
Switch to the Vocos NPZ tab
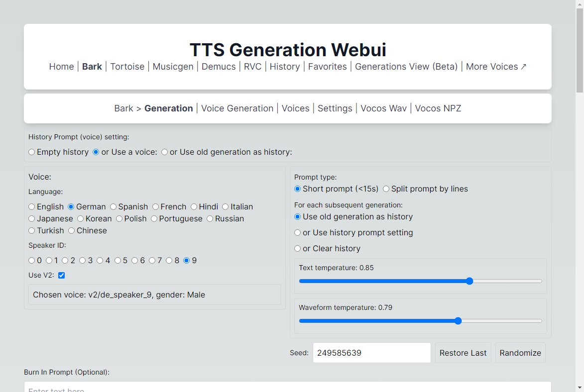click(438, 108)
